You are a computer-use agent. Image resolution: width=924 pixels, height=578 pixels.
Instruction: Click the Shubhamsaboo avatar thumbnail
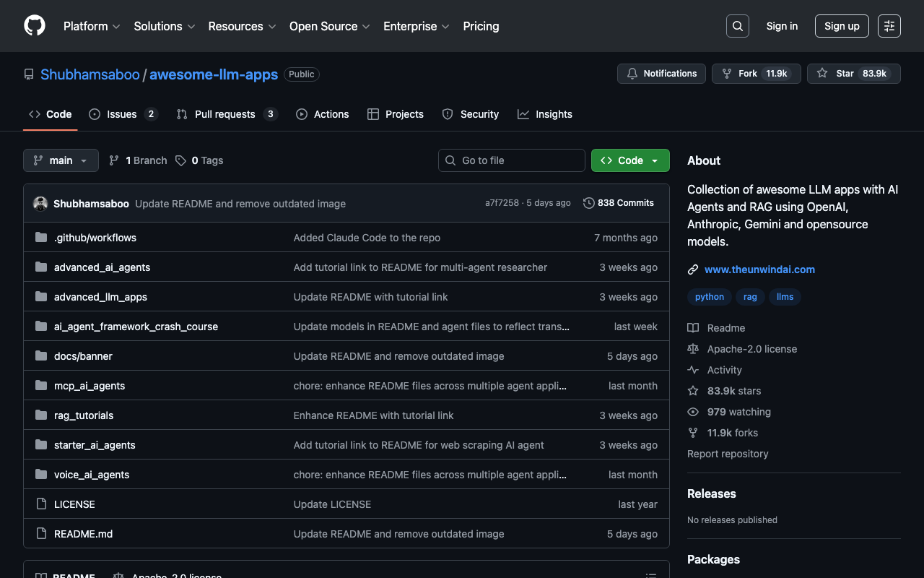[x=40, y=204]
